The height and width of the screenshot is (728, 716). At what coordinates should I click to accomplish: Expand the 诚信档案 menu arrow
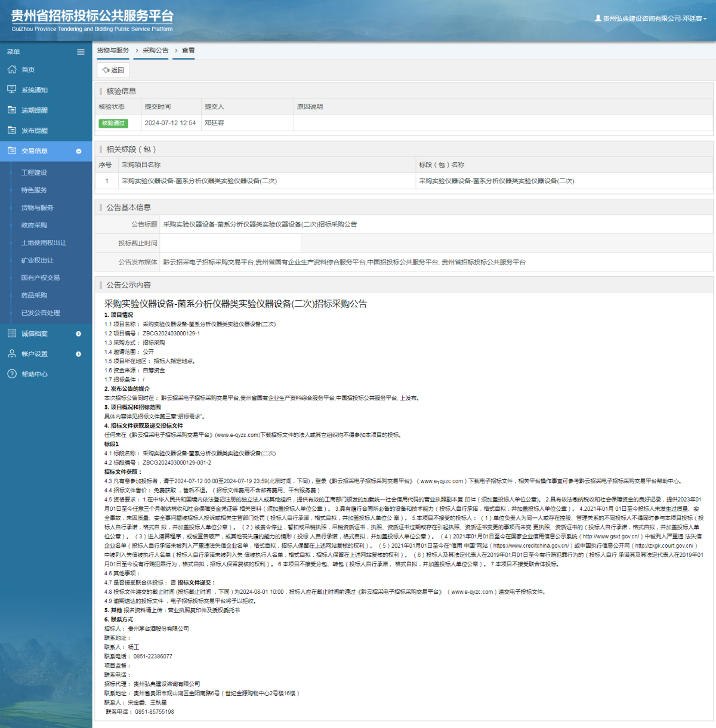[78, 334]
